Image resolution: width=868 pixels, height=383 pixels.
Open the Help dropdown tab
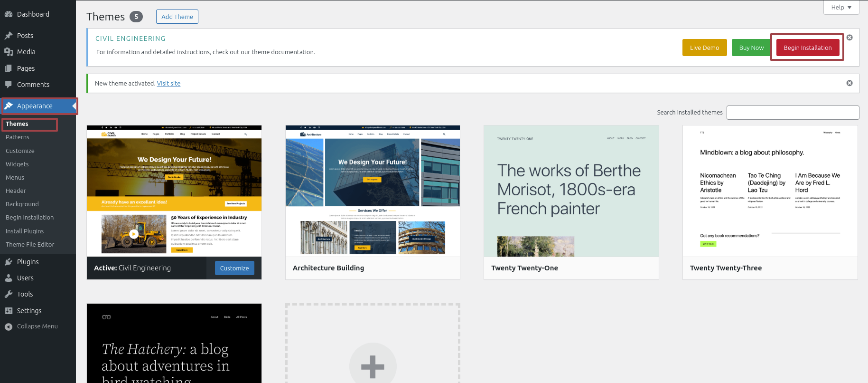(841, 7)
